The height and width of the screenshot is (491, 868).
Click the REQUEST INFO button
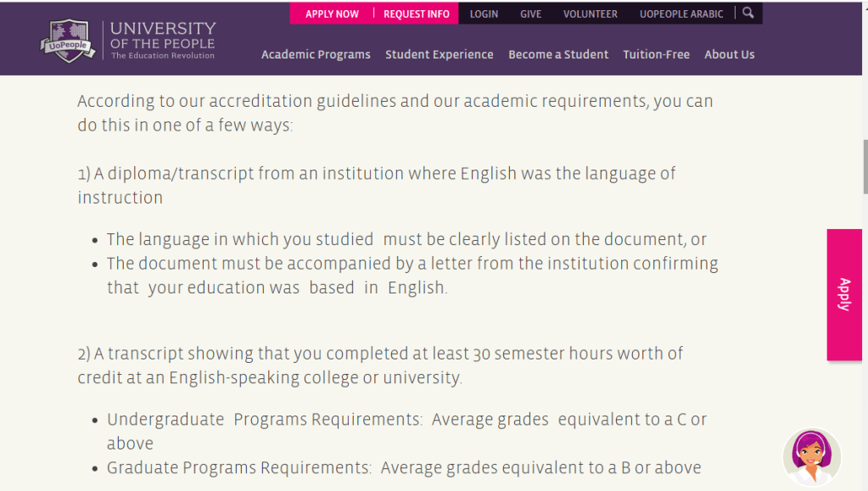tap(417, 14)
